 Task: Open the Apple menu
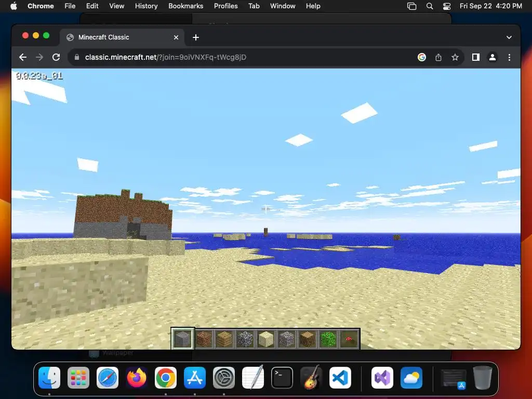(14, 6)
